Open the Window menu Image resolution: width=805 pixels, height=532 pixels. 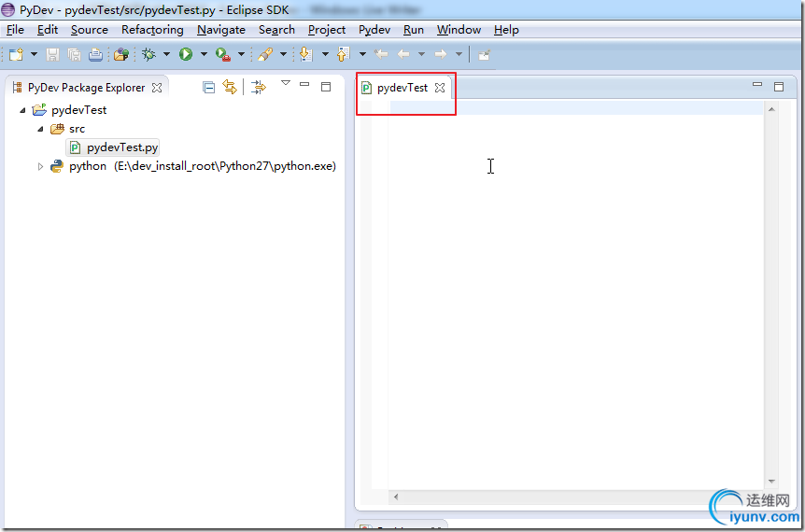459,30
